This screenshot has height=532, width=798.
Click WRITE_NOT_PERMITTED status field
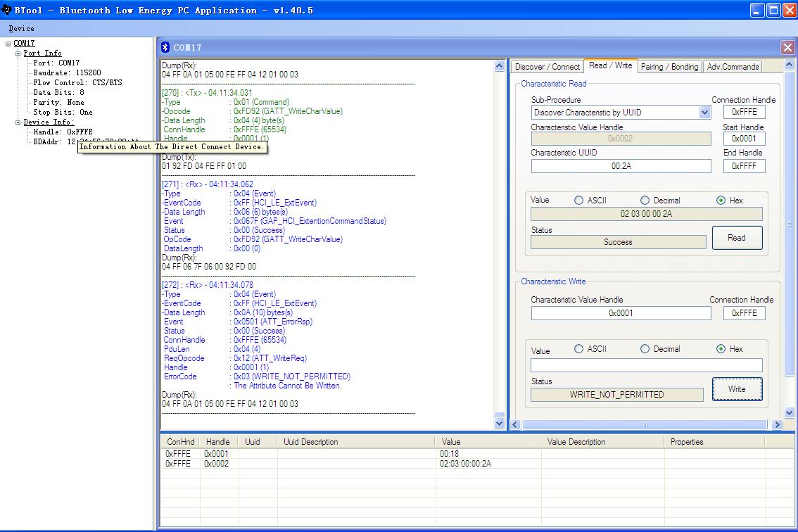(617, 395)
